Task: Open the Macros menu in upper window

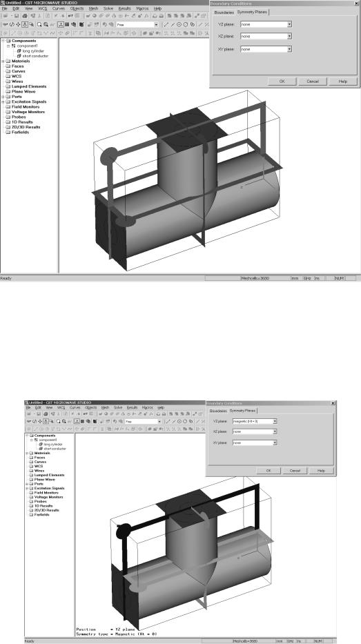Action: [142, 8]
